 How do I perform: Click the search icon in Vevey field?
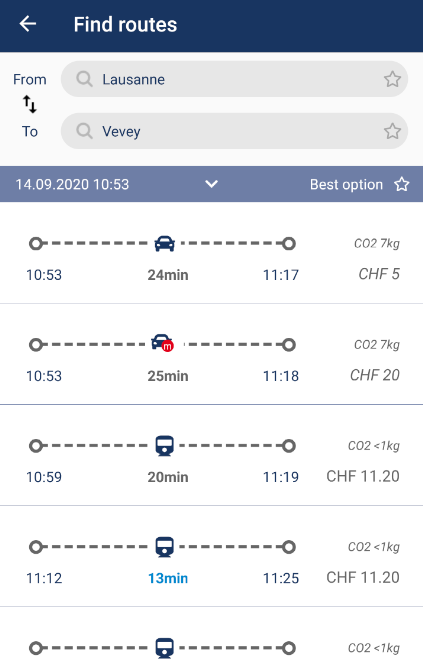coord(84,131)
